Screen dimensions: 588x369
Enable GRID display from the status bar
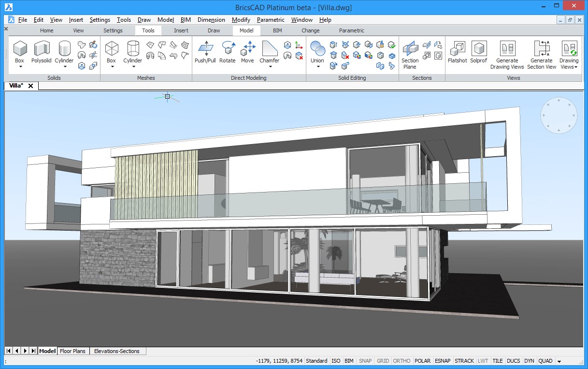383,361
